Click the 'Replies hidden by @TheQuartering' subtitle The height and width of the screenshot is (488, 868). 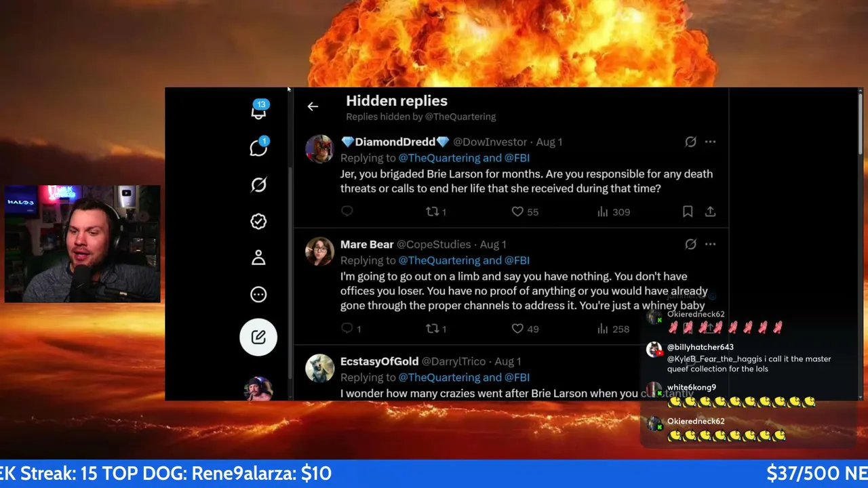coord(421,117)
